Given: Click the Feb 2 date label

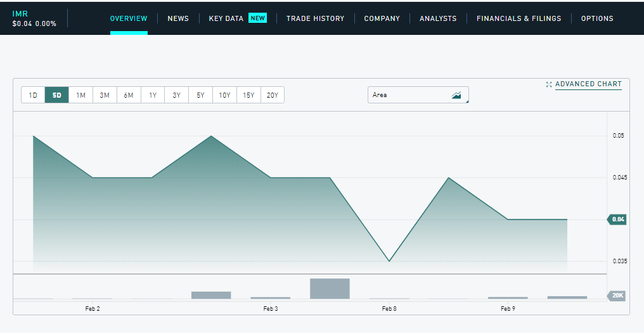Looking at the screenshot, I should point(93,309).
